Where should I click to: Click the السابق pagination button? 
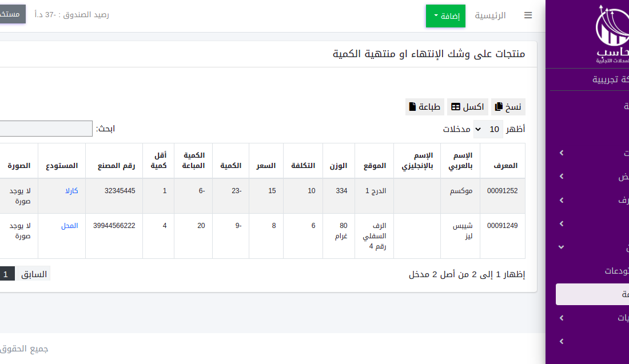pos(34,274)
